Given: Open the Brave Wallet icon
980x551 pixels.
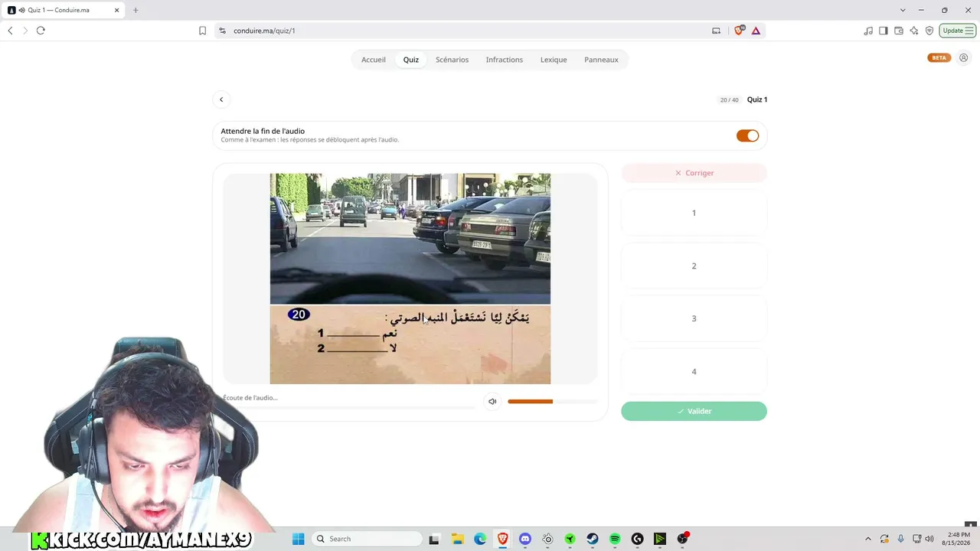Looking at the screenshot, I should 899,31.
